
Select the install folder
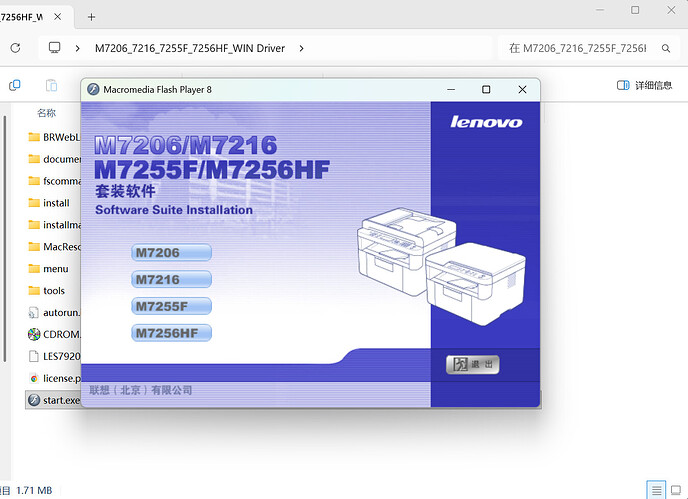point(49,203)
